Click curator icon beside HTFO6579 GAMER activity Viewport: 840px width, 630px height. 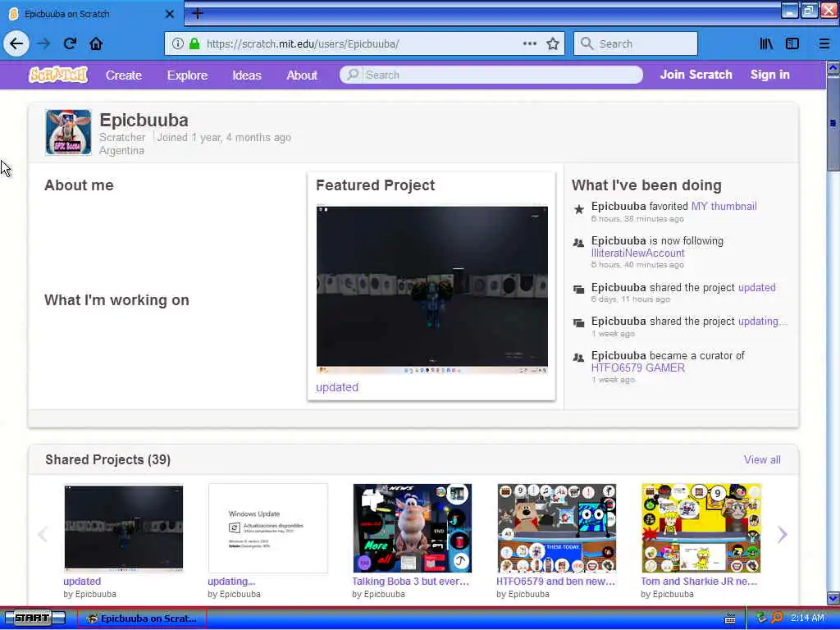point(578,358)
